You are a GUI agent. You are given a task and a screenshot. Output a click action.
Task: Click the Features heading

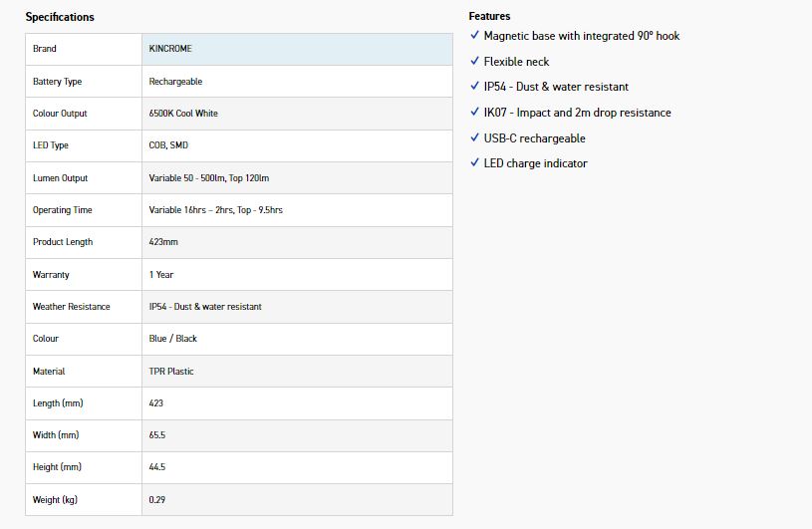(489, 16)
